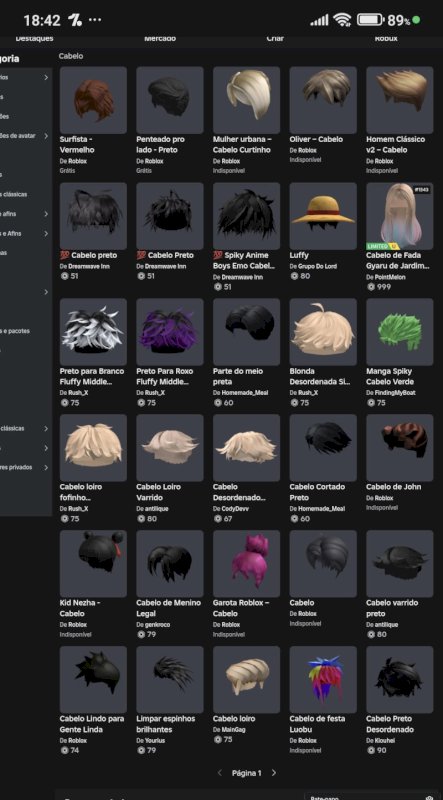Screen dimensions: 443x800
Task: Expand the topmost sidebar category chevron
Action: point(46,78)
